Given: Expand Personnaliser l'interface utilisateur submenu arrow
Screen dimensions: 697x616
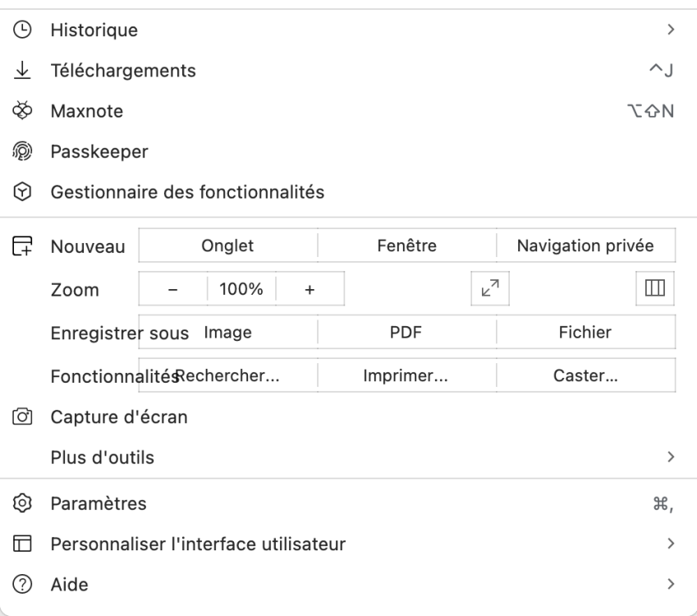Looking at the screenshot, I should click(671, 544).
